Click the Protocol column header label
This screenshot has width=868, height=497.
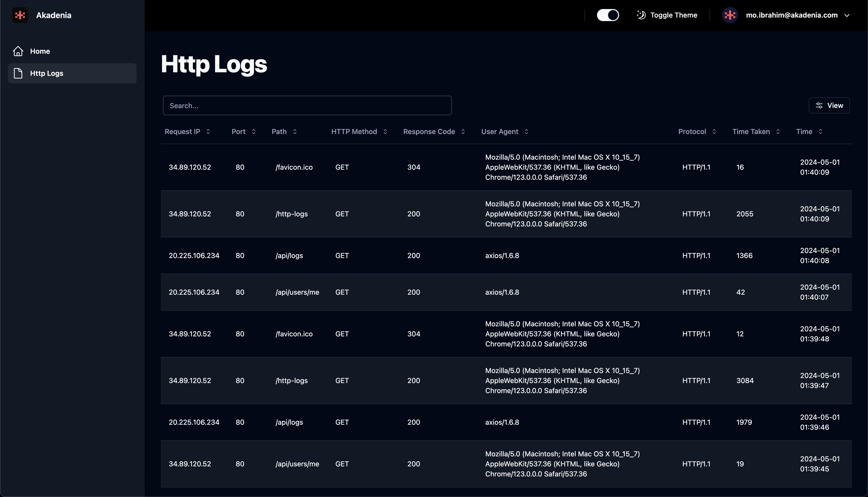tap(692, 132)
